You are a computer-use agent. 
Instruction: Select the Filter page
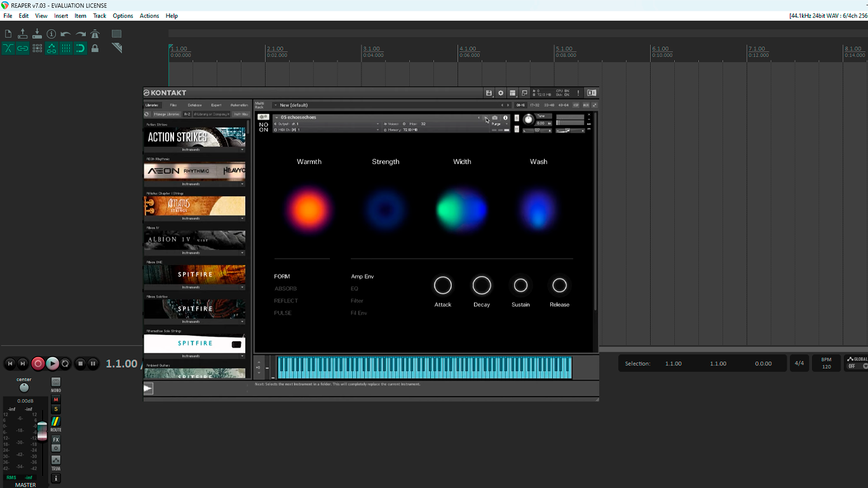pyautogui.click(x=357, y=301)
